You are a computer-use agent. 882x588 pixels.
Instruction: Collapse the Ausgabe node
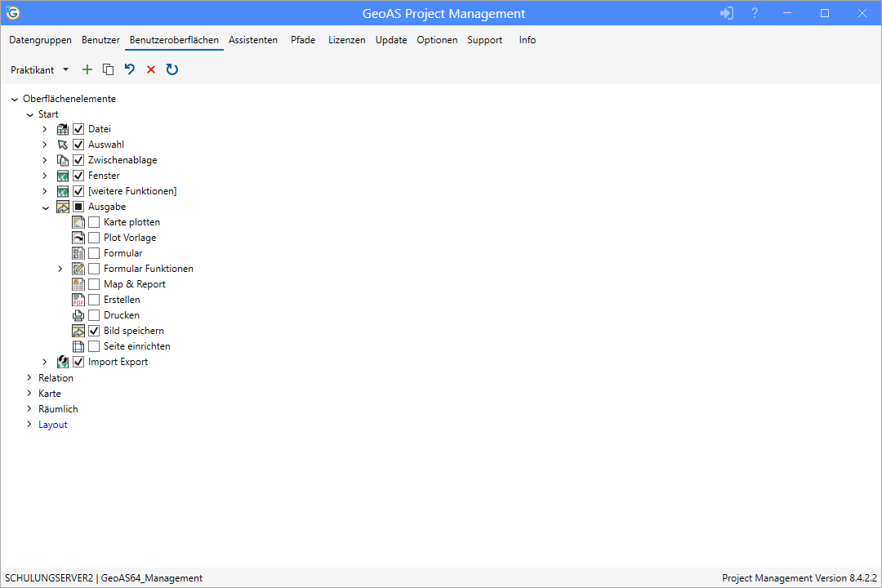(46, 207)
